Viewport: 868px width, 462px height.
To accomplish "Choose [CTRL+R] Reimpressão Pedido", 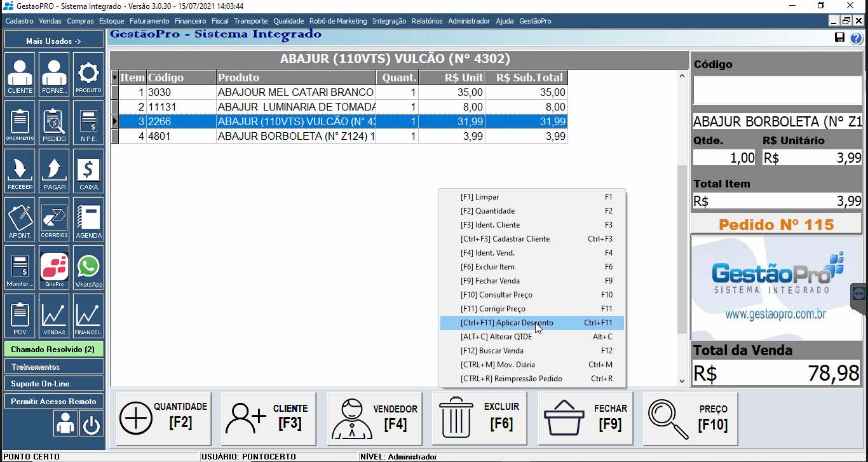I will click(532, 379).
